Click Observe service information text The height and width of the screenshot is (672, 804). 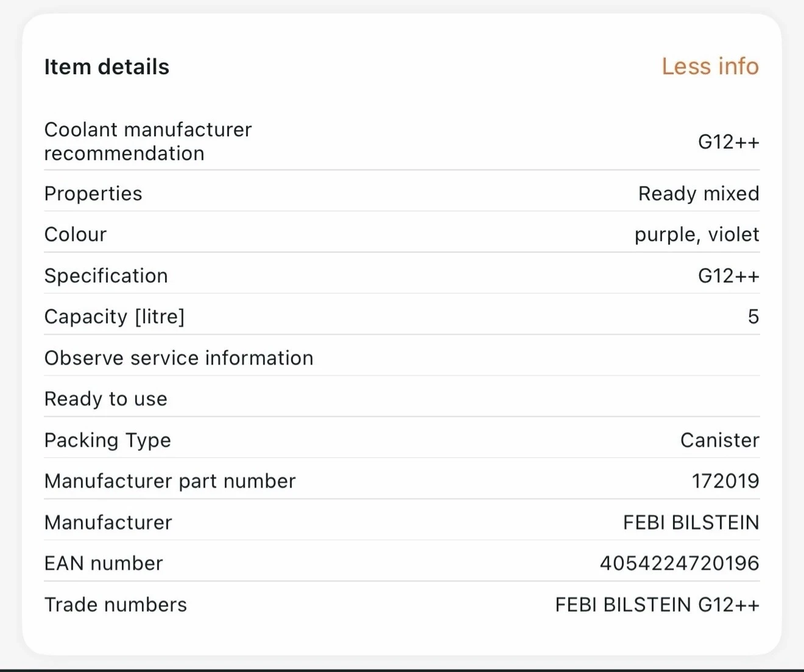pos(179,358)
